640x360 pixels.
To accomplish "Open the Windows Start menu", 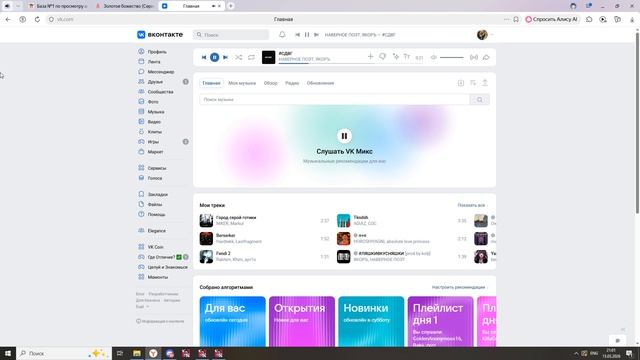I will 8,353.
